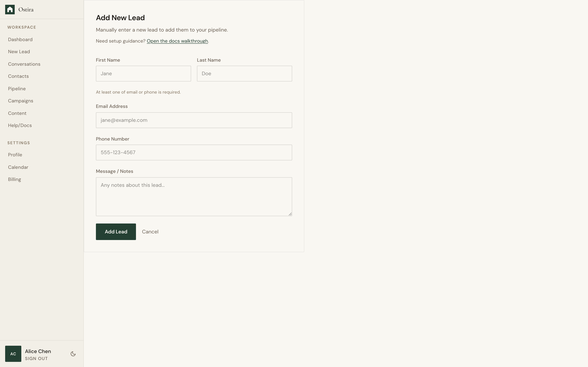Open the docs walkthrough link
Viewport: 588px width, 367px height.
pos(177,41)
